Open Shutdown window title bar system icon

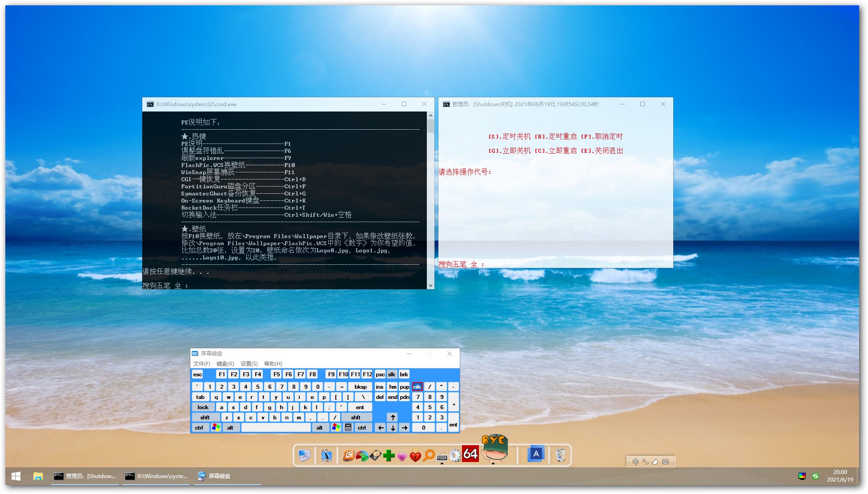click(x=446, y=104)
